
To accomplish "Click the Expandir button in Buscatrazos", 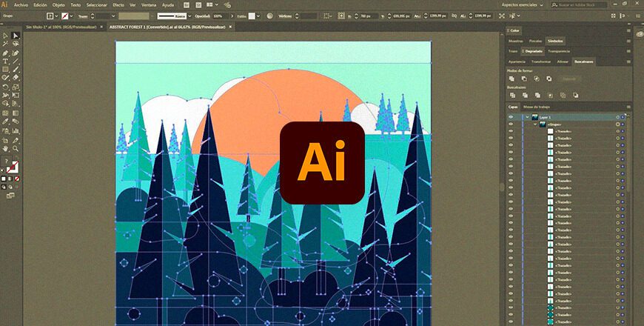I will pos(568,79).
